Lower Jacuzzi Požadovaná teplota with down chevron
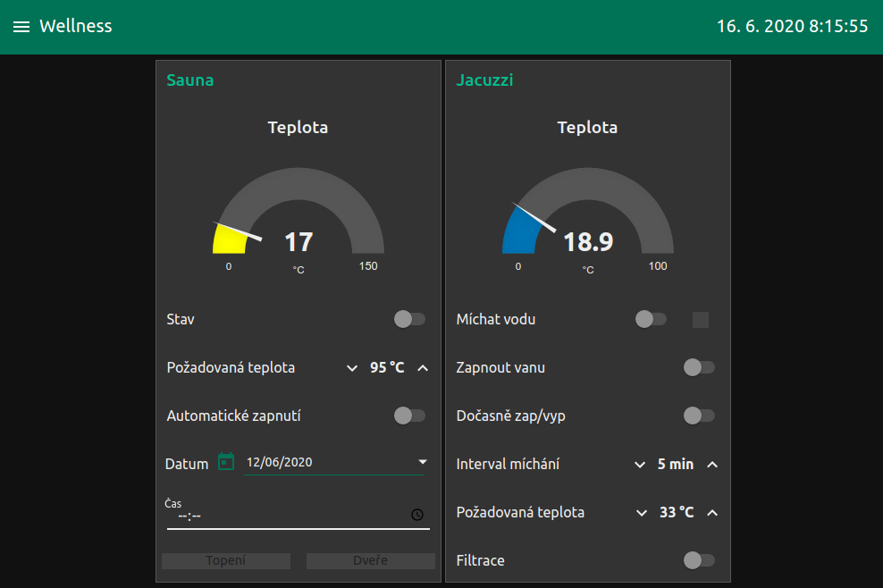This screenshot has width=883, height=588. click(x=642, y=512)
